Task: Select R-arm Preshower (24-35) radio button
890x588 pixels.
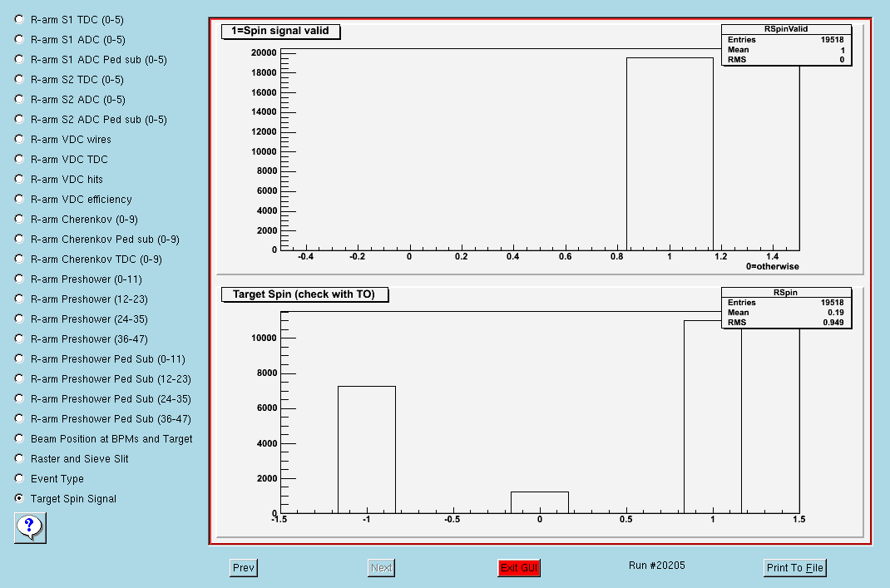Action: pyautogui.click(x=19, y=319)
